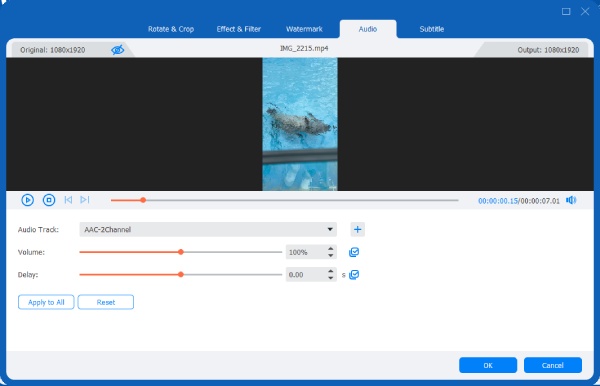This screenshot has width=600, height=386.
Task: Click the Output: 1080x1920 label
Action: (x=548, y=50)
